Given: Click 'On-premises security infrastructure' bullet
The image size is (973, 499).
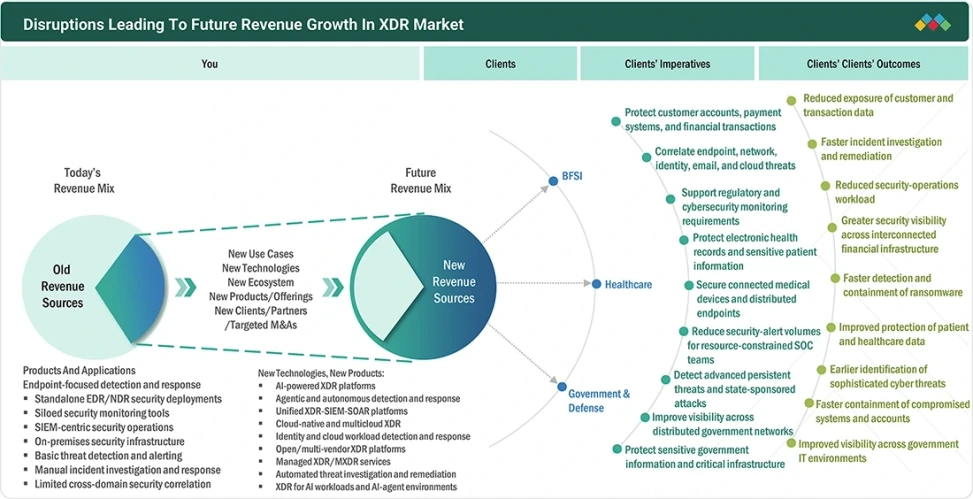Looking at the screenshot, I should pyautogui.click(x=110, y=442).
